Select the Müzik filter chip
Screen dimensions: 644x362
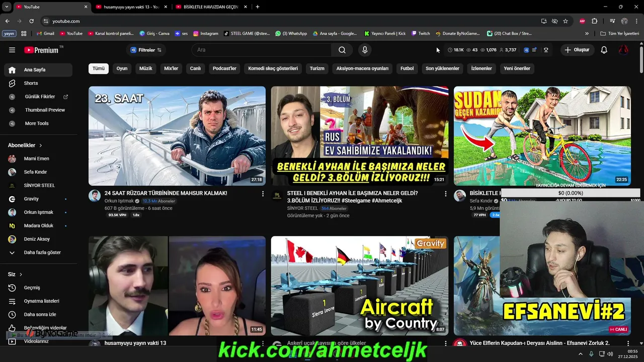pos(145,68)
